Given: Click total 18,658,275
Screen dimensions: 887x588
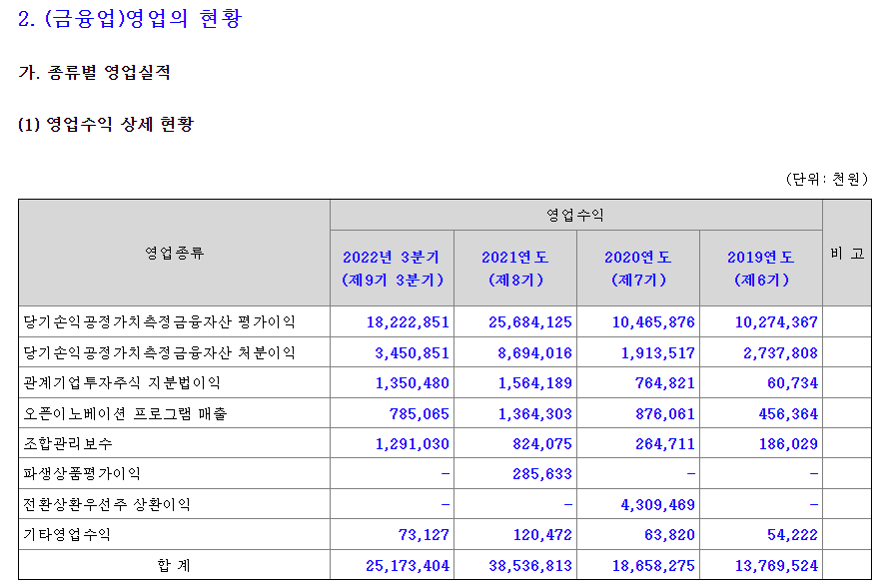Looking at the screenshot, I should pyautogui.click(x=653, y=566).
